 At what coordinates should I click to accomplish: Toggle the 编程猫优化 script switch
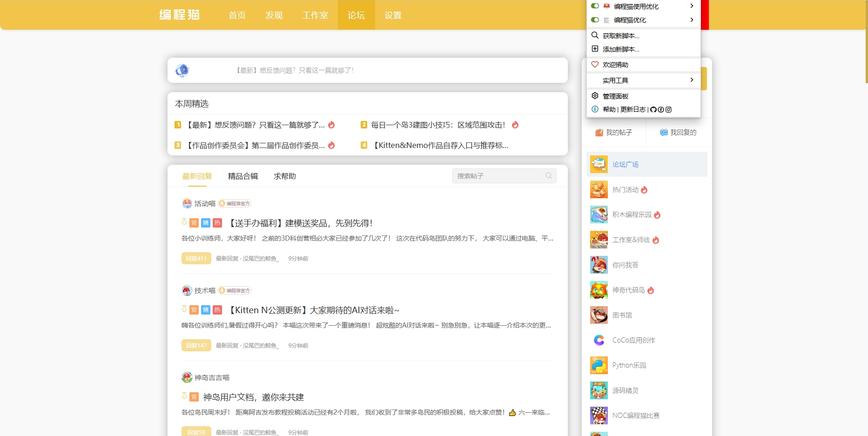click(x=595, y=20)
